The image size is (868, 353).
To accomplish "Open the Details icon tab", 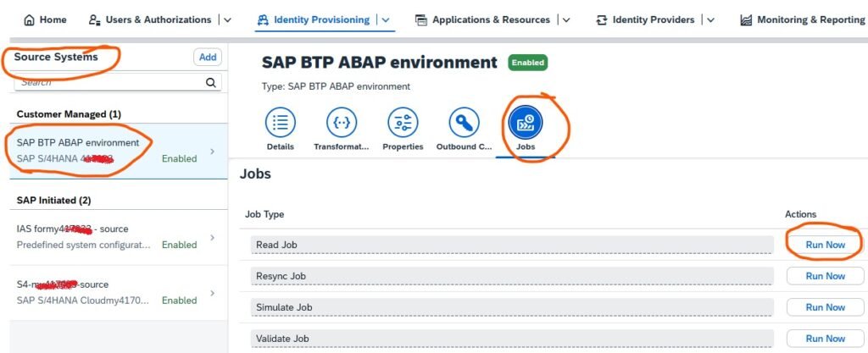I will (x=281, y=123).
